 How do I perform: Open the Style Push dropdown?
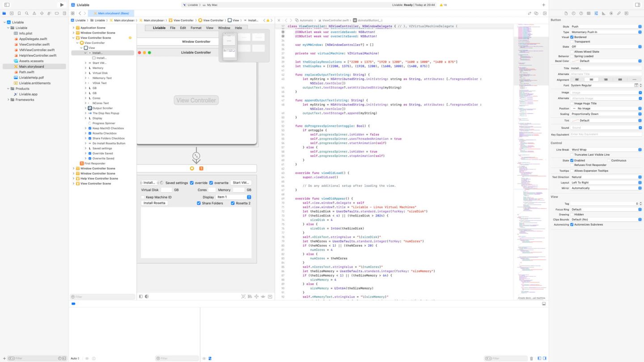[606, 26]
